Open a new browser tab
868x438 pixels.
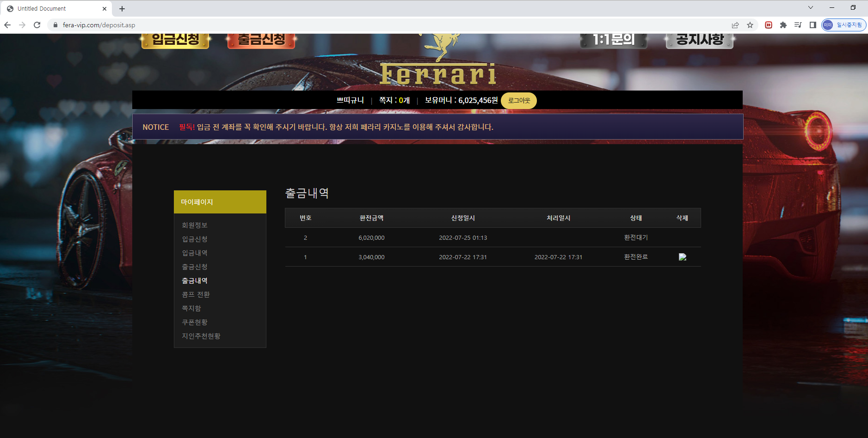click(122, 9)
